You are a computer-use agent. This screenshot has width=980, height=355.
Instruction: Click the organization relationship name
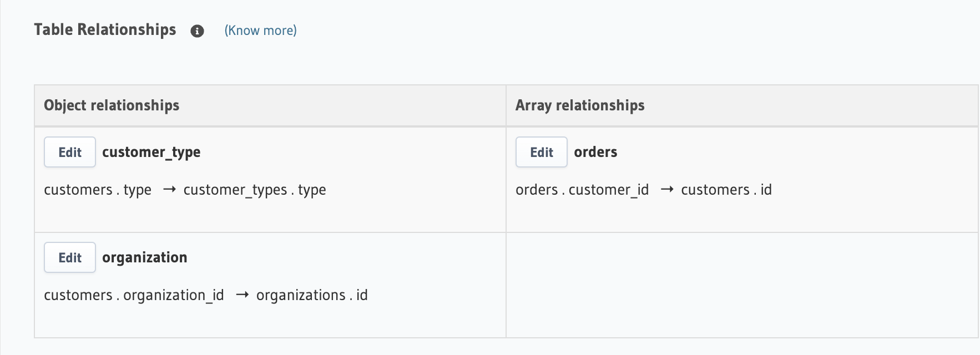pos(144,257)
